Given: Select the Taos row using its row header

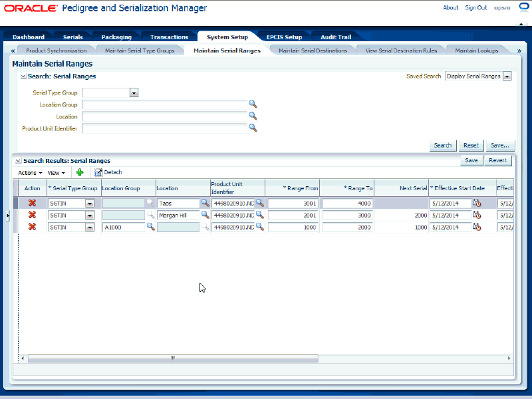Looking at the screenshot, I should (15, 203).
